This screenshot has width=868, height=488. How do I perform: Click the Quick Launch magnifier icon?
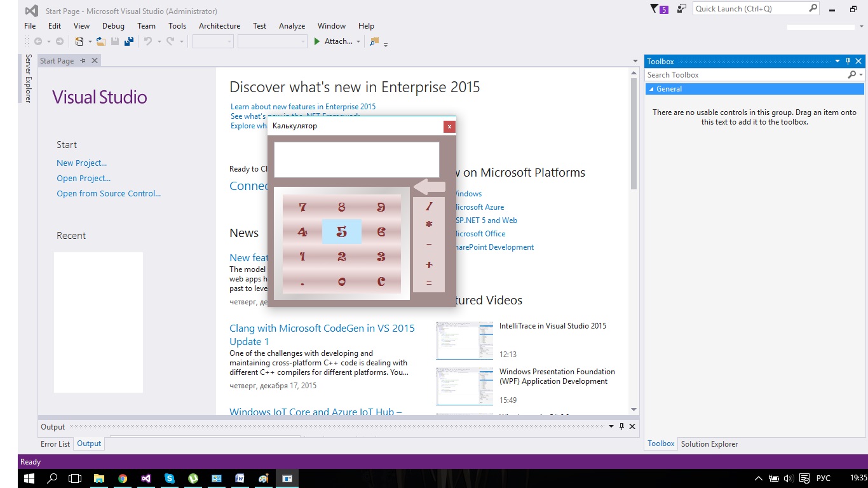point(813,8)
